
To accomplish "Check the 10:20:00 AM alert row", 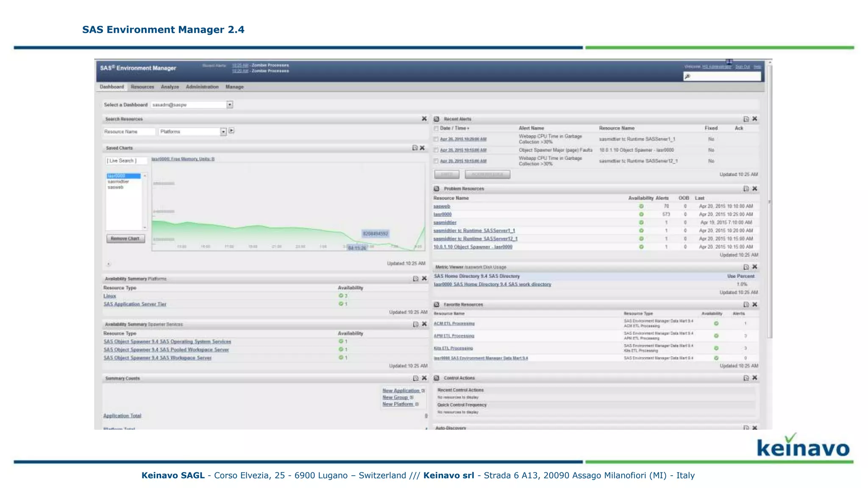I will [x=436, y=139].
